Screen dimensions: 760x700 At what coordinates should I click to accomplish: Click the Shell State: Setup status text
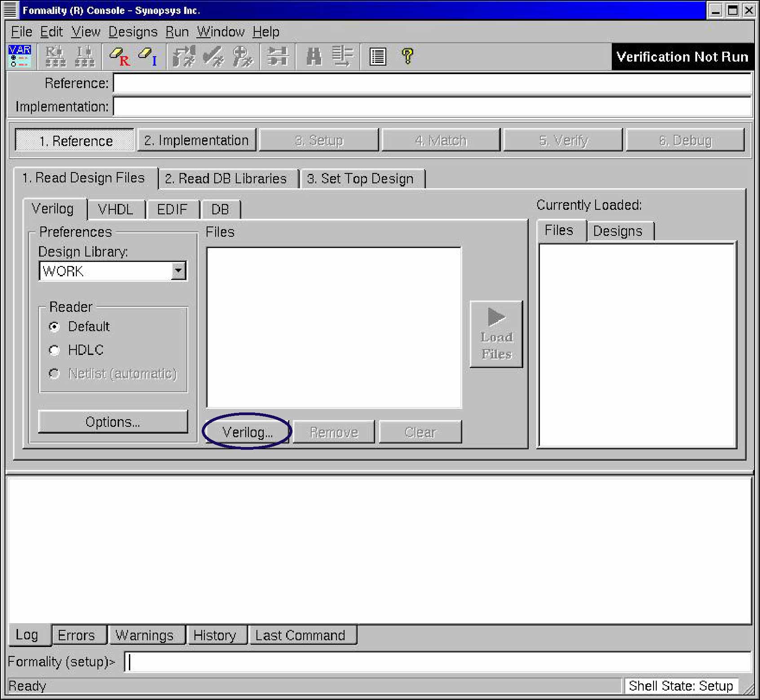(681, 686)
